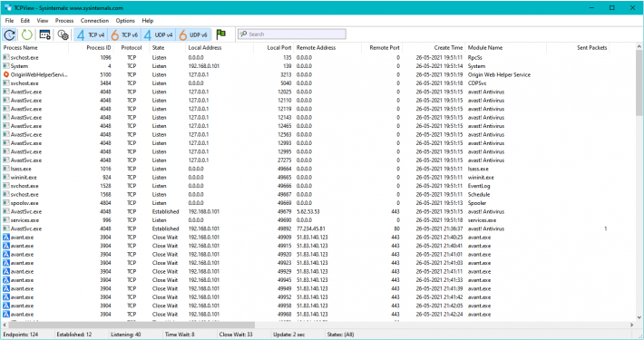Click the green flag states filter icon
644x340 pixels.
tap(221, 34)
